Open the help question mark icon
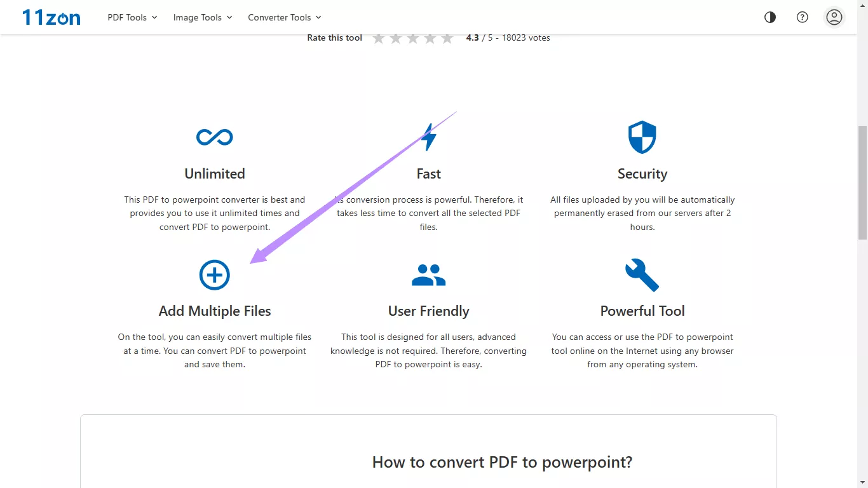 802,17
